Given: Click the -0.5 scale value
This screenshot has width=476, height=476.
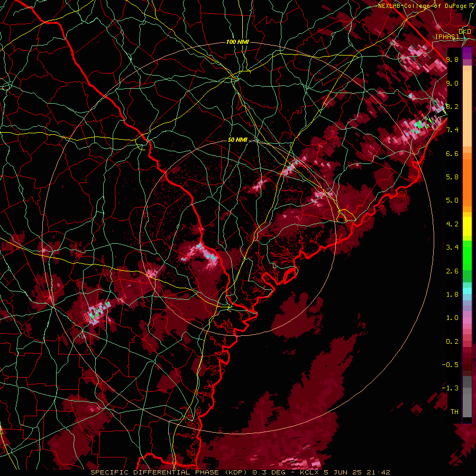Looking at the screenshot, I should coord(450,365).
